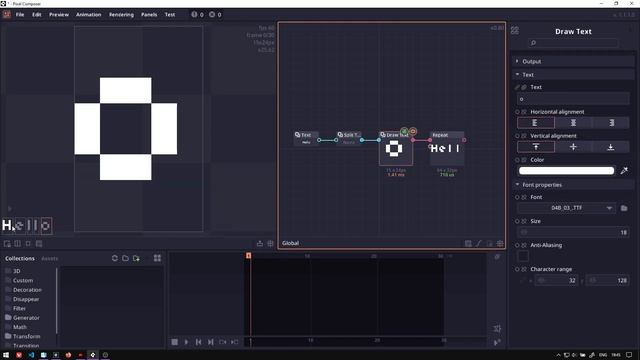Collapse the Font properties section
This screenshot has width=640, height=360.
point(573,185)
